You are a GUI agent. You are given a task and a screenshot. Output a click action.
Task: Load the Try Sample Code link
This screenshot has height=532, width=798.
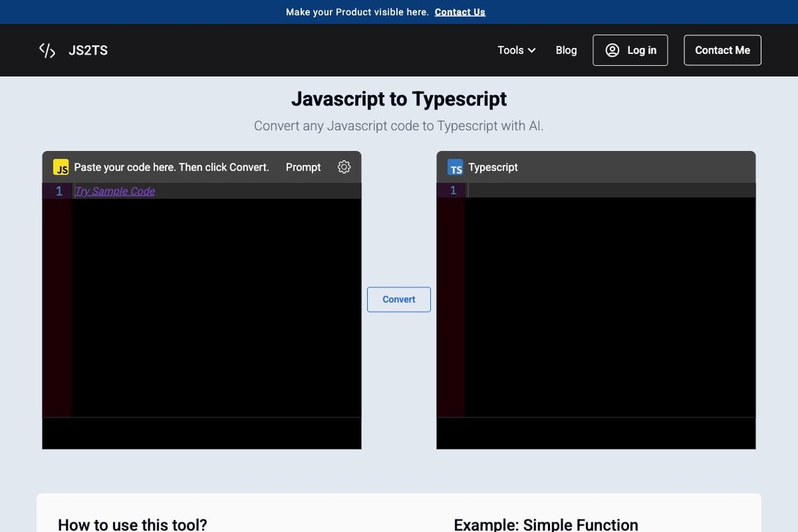coord(114,191)
